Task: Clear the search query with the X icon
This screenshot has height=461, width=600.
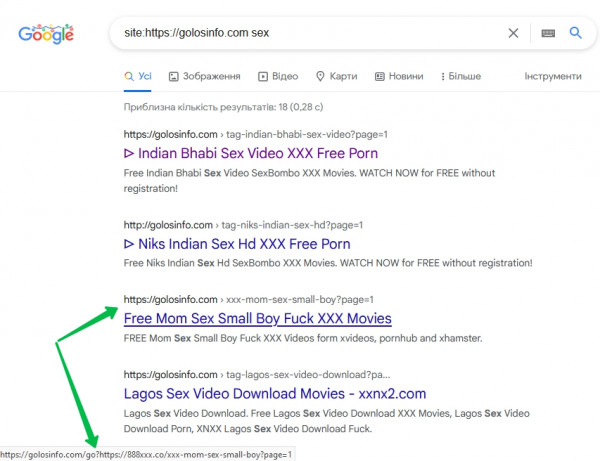Action: click(x=513, y=33)
